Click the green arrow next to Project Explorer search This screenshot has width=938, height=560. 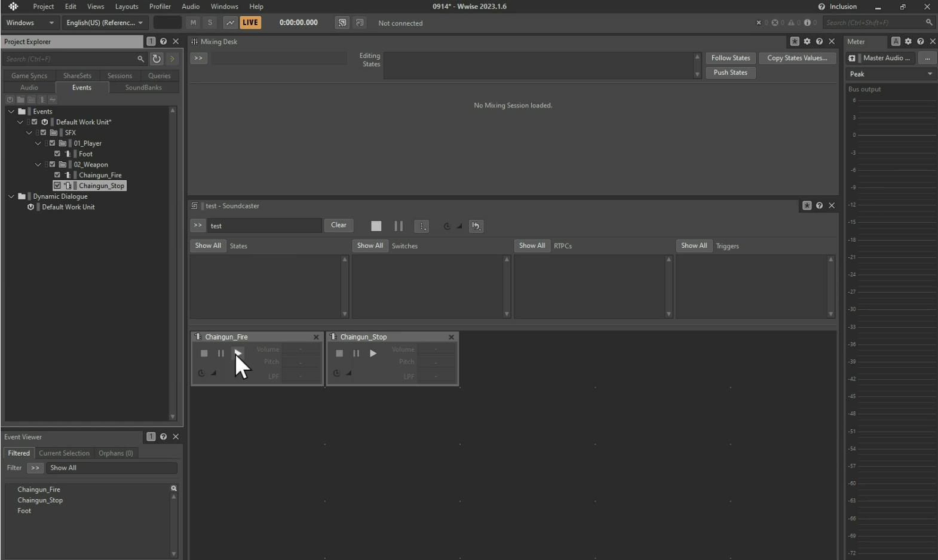[x=172, y=59]
